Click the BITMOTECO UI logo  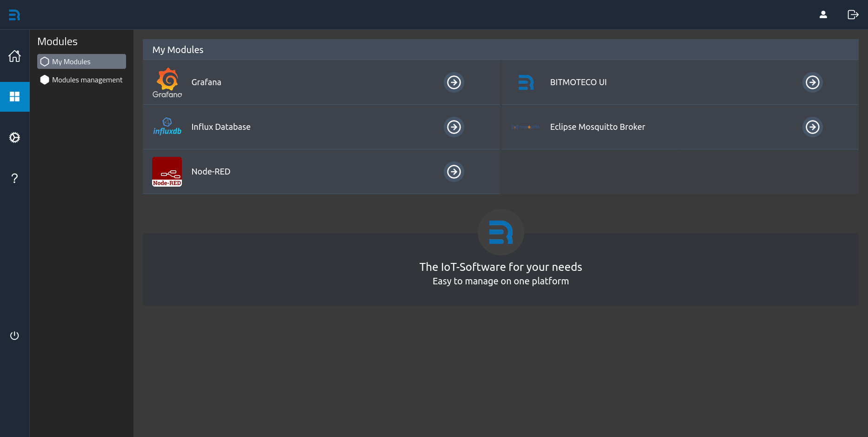coord(526,82)
